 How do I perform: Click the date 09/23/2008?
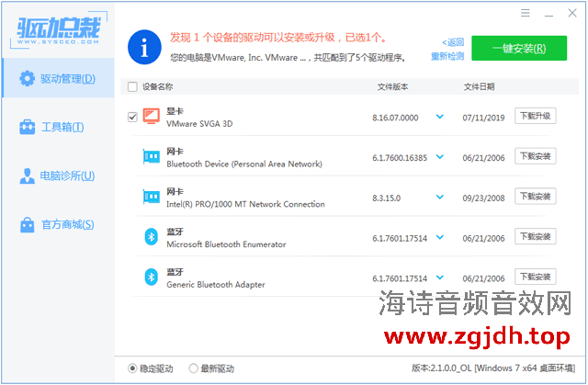click(x=483, y=198)
